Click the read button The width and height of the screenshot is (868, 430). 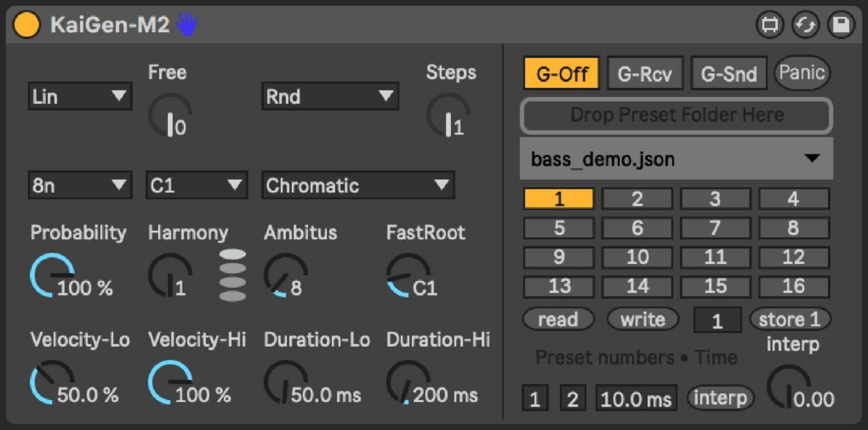[558, 319]
